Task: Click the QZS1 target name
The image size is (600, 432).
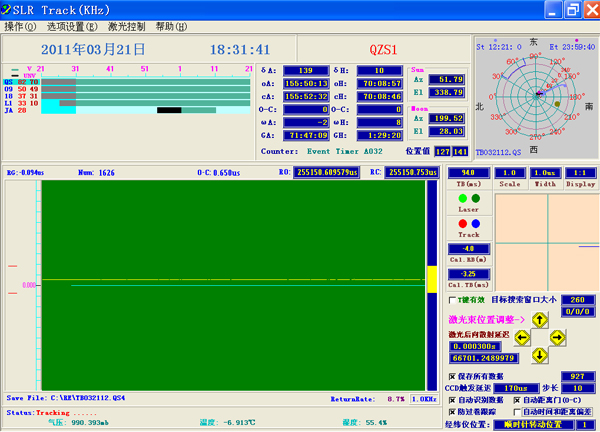Action: (x=383, y=50)
